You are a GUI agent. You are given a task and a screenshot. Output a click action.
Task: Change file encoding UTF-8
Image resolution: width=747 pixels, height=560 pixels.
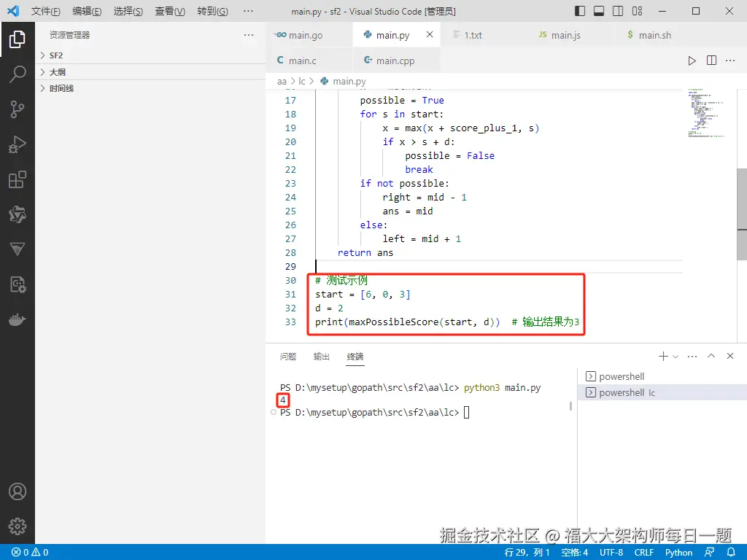(611, 553)
